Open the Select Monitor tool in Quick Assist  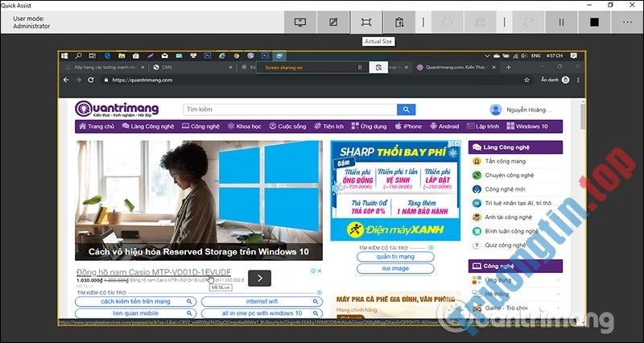(x=300, y=23)
